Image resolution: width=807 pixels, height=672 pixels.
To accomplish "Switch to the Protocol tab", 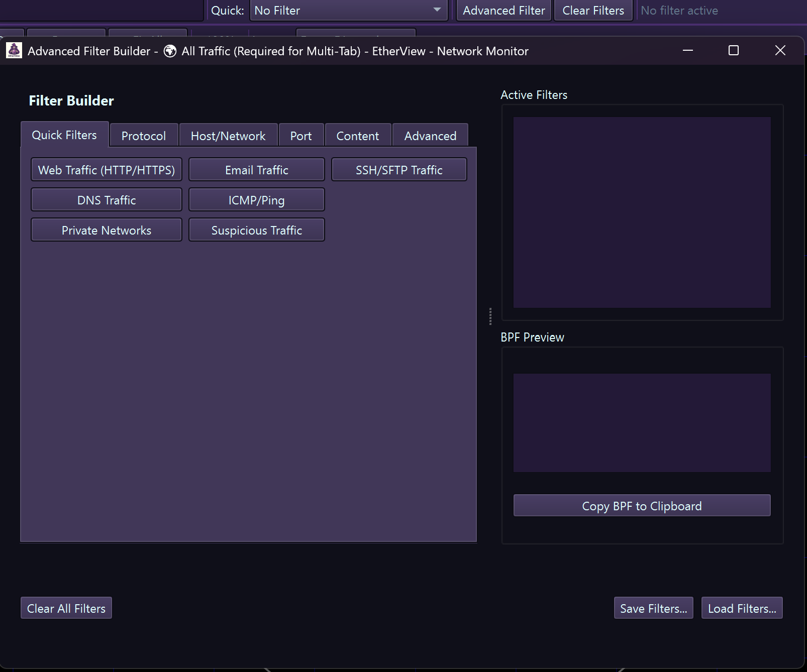I will point(144,136).
